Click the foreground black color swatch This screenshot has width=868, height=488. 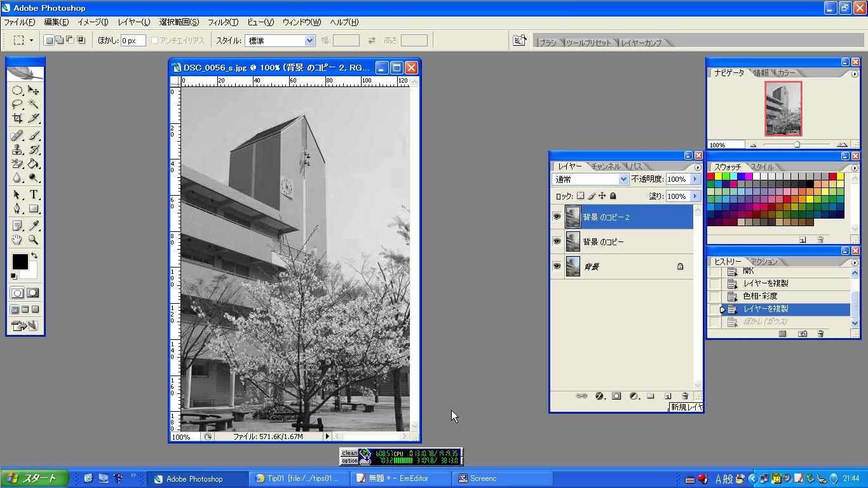coord(20,261)
